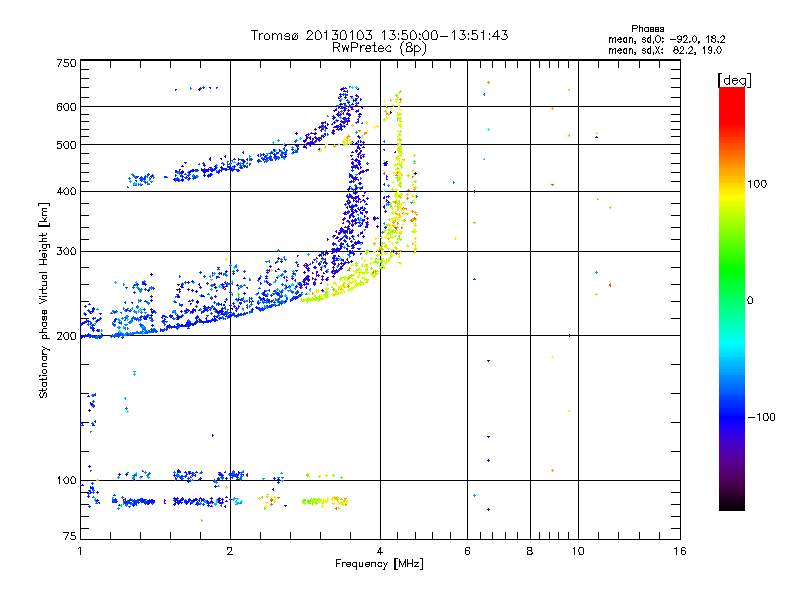Click the x-axis tick label '2'

coord(230,551)
